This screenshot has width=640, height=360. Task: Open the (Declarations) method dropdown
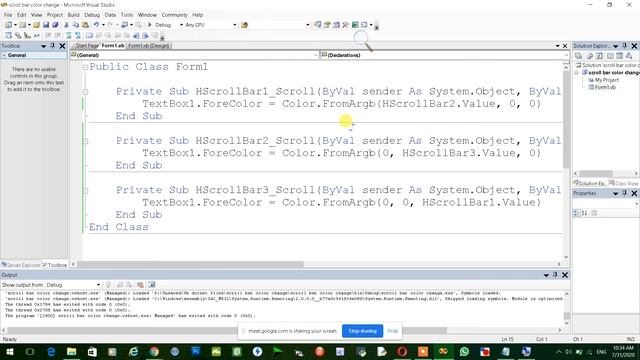[x=566, y=55]
